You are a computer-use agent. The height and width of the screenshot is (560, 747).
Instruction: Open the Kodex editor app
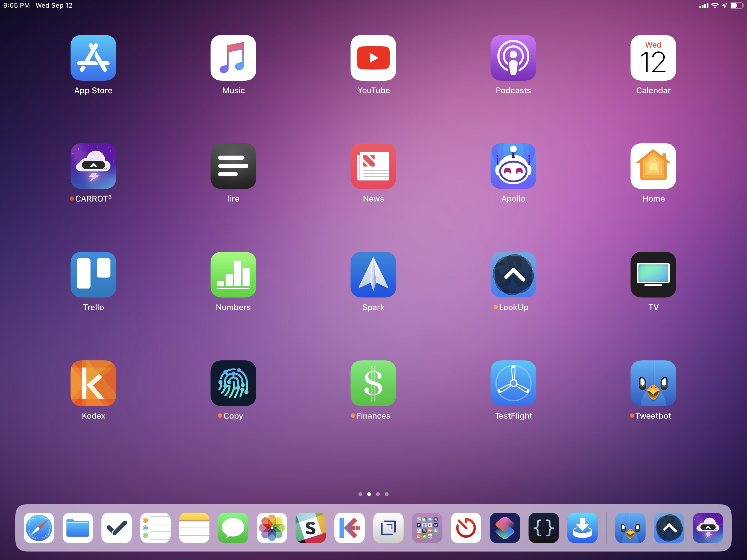[x=93, y=383]
